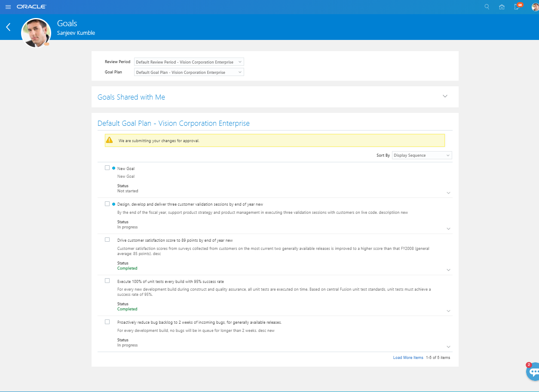Change the Sort By dropdown
This screenshot has height=392, width=539.
coord(421,155)
